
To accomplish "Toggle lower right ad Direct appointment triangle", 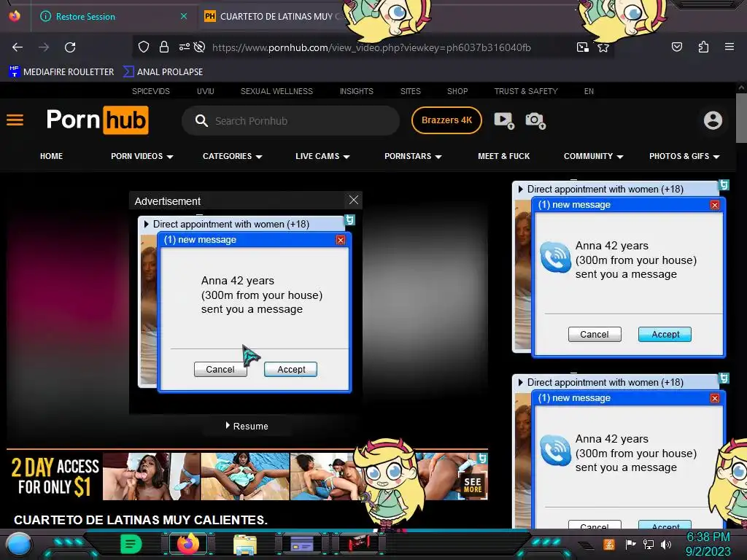I will (x=521, y=382).
